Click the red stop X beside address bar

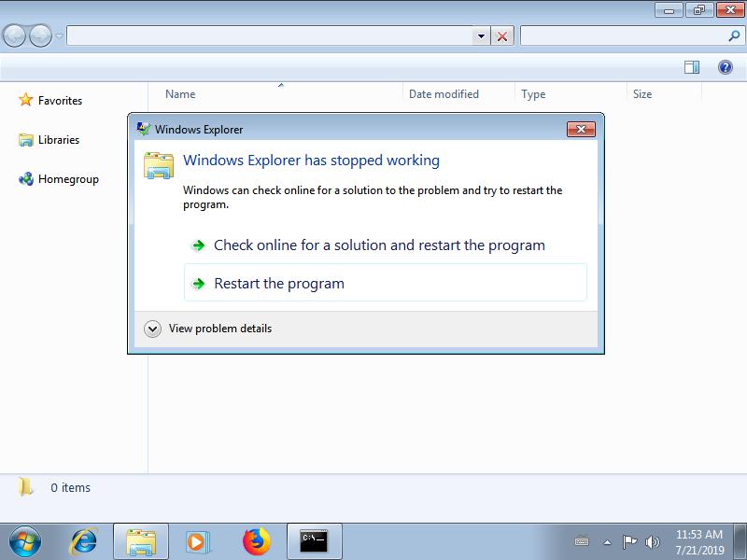point(502,36)
